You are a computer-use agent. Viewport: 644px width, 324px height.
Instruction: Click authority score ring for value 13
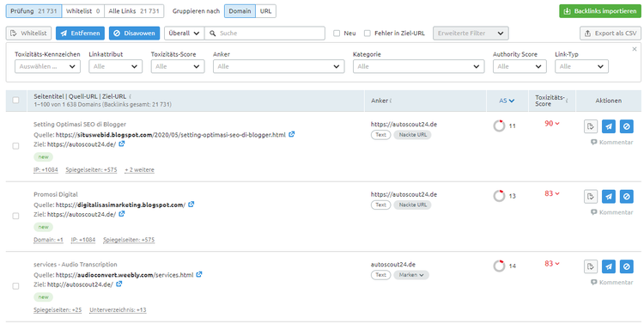pos(499,196)
